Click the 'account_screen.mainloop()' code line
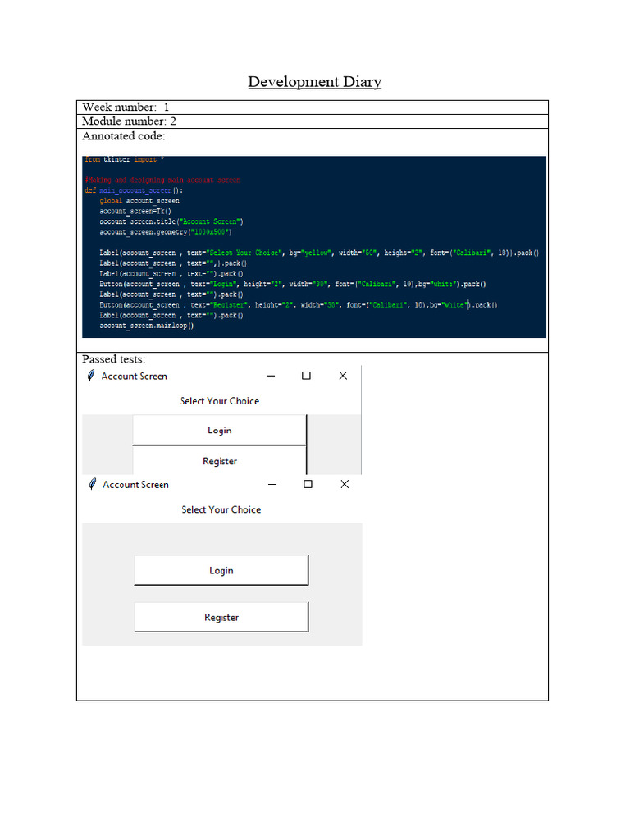630x840 pixels. click(147, 326)
